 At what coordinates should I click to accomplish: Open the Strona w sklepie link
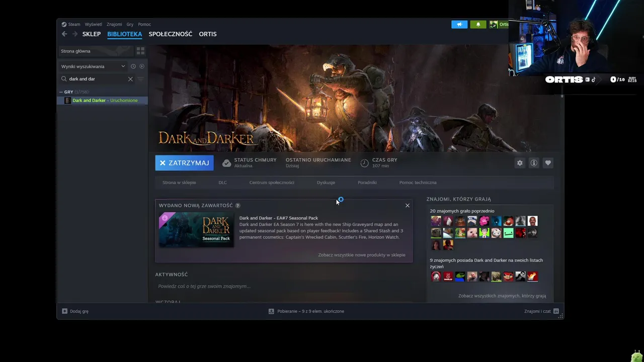click(x=179, y=183)
